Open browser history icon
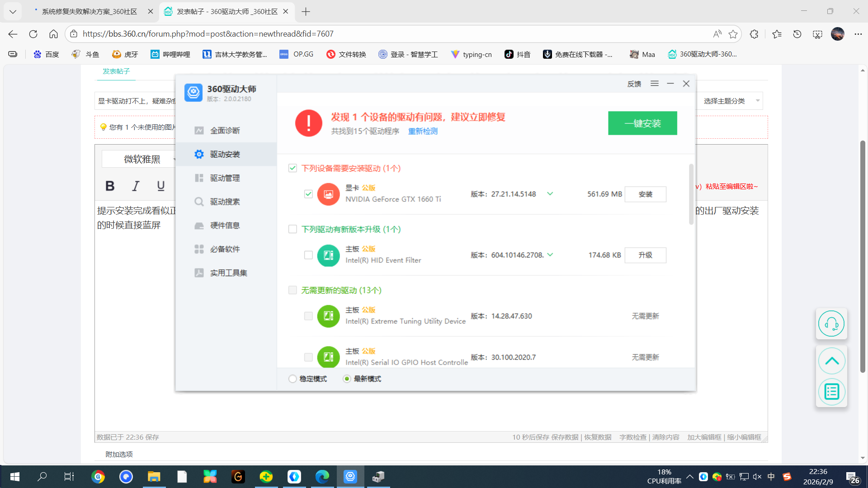 pyautogui.click(x=797, y=34)
